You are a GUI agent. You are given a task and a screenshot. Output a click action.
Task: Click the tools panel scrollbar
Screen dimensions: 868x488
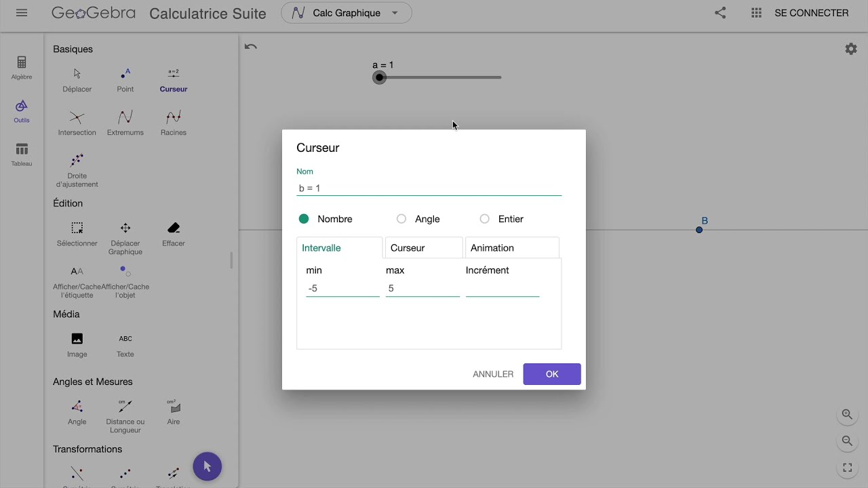point(231,260)
